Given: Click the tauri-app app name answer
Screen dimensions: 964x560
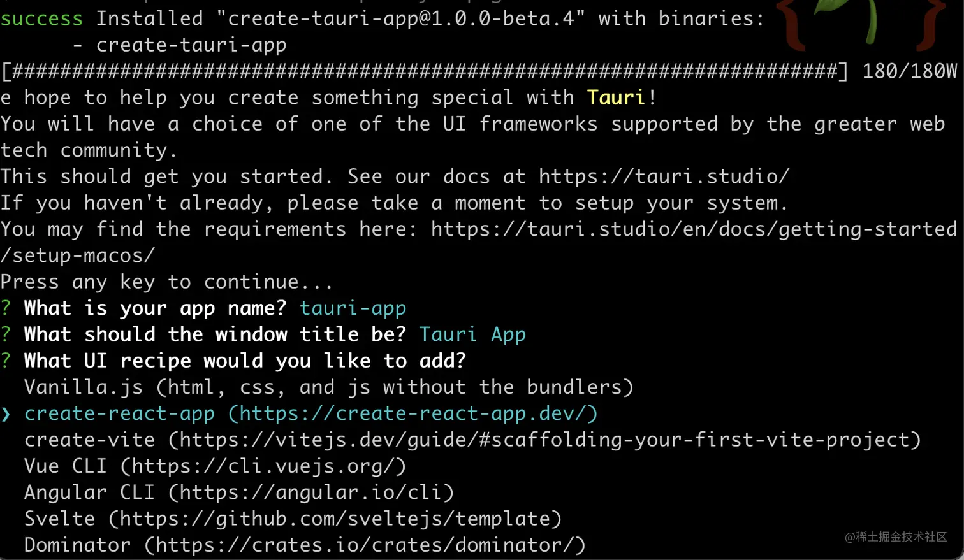Looking at the screenshot, I should coord(353,308).
